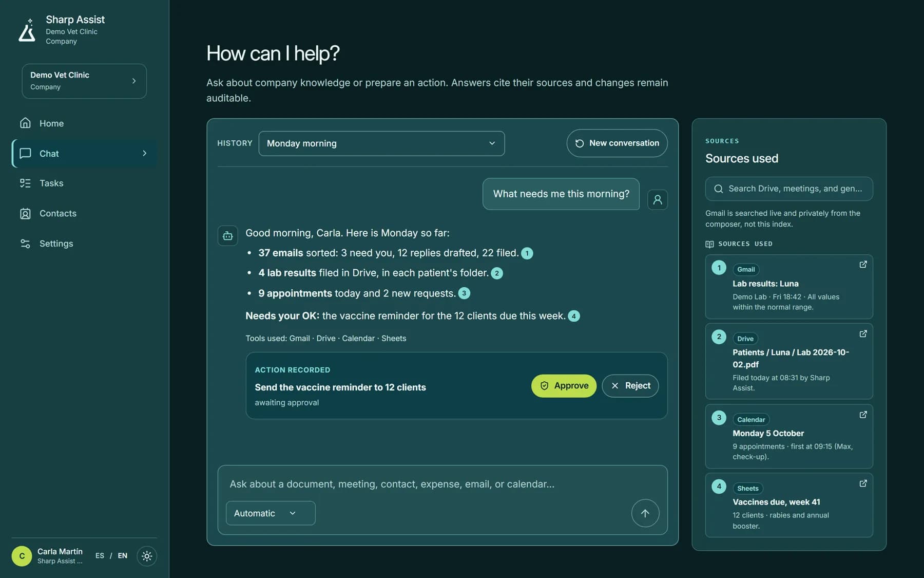924x578 pixels.
Task: Click citation badge 1 after emails line
Action: tap(527, 253)
